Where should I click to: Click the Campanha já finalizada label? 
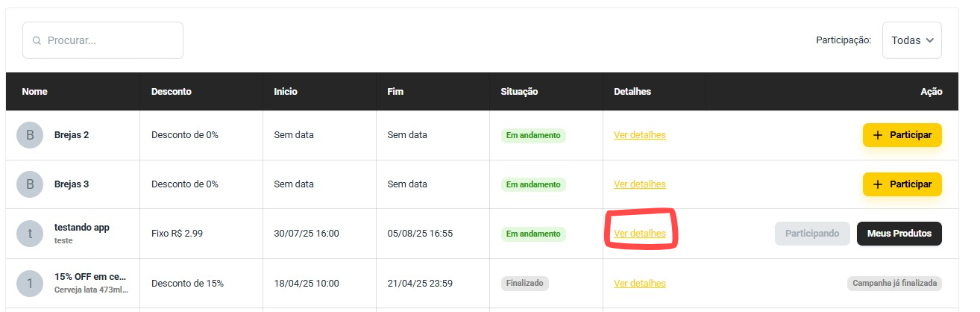click(894, 284)
